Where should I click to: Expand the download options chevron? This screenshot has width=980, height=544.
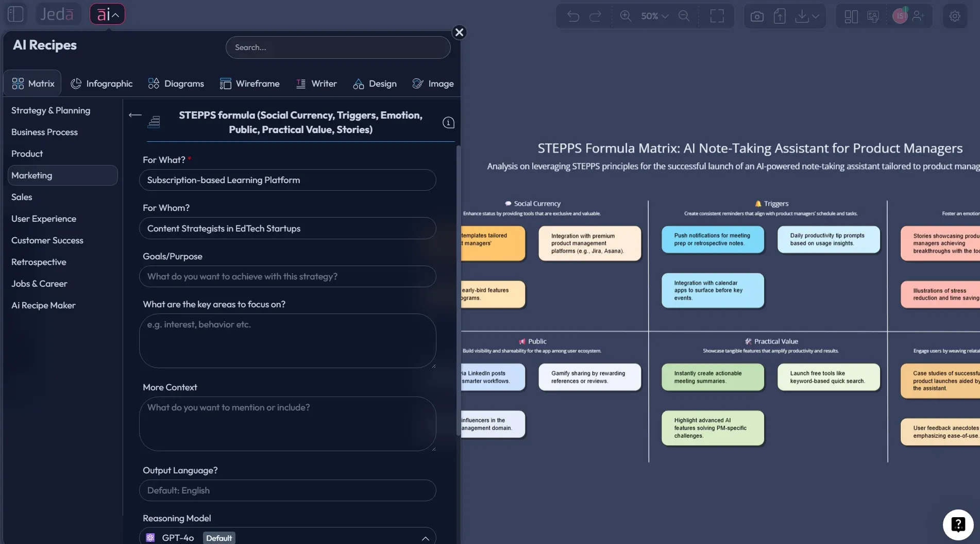point(815,16)
